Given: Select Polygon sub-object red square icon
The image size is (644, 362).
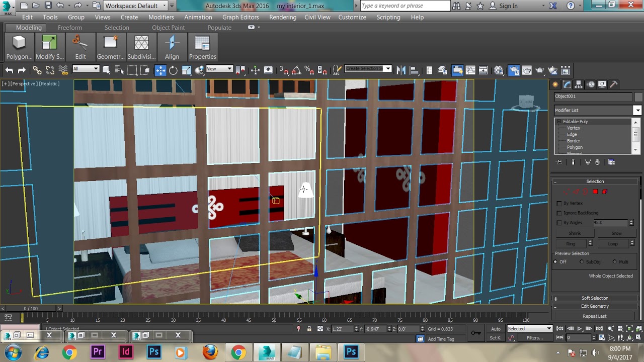Looking at the screenshot, I should point(595,192).
